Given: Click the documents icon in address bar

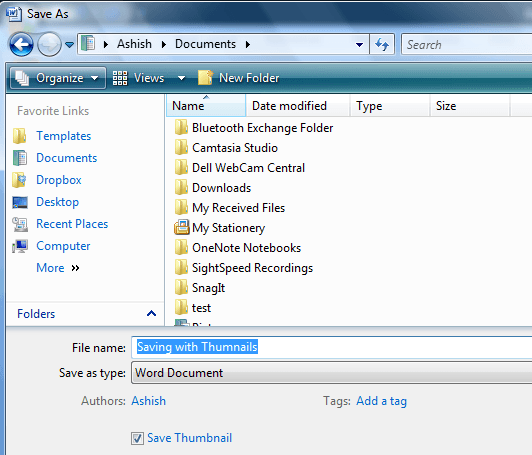Looking at the screenshot, I should [88, 44].
